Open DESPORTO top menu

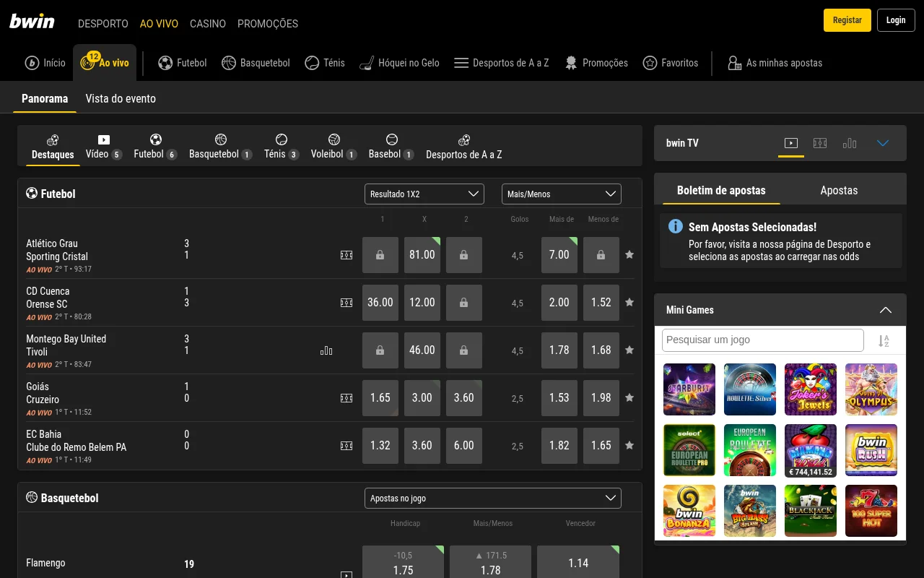pos(103,24)
